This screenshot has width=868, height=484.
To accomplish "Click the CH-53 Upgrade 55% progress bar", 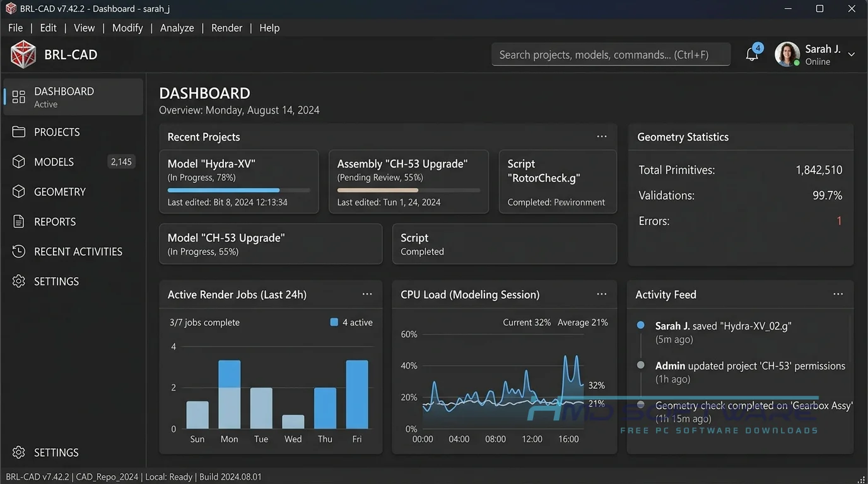I will 409,190.
